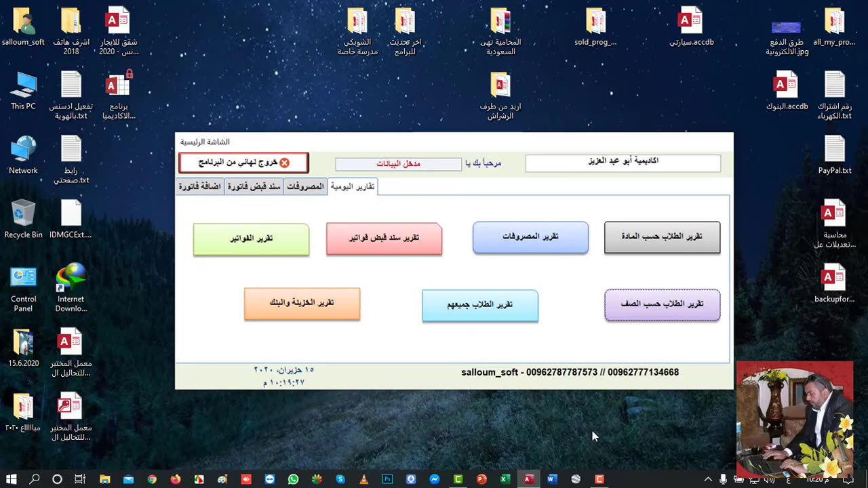Open the backupfor... Access file on the desktop
The width and height of the screenshot is (868, 488).
coord(834,284)
